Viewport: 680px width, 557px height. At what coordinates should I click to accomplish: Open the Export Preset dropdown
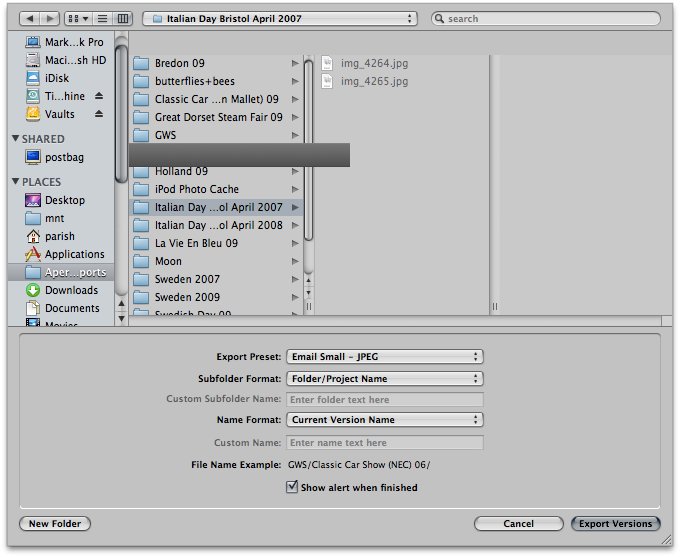pos(385,357)
